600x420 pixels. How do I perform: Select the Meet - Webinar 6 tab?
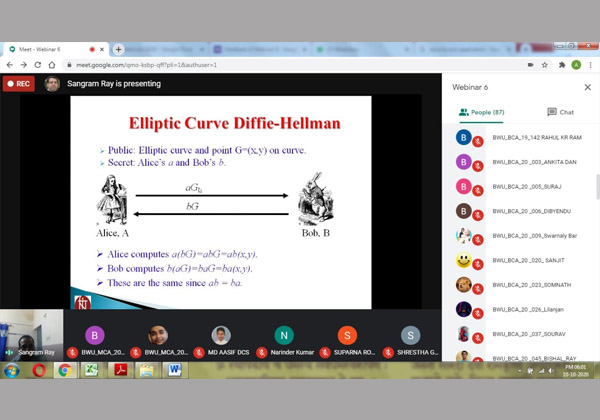click(x=57, y=49)
